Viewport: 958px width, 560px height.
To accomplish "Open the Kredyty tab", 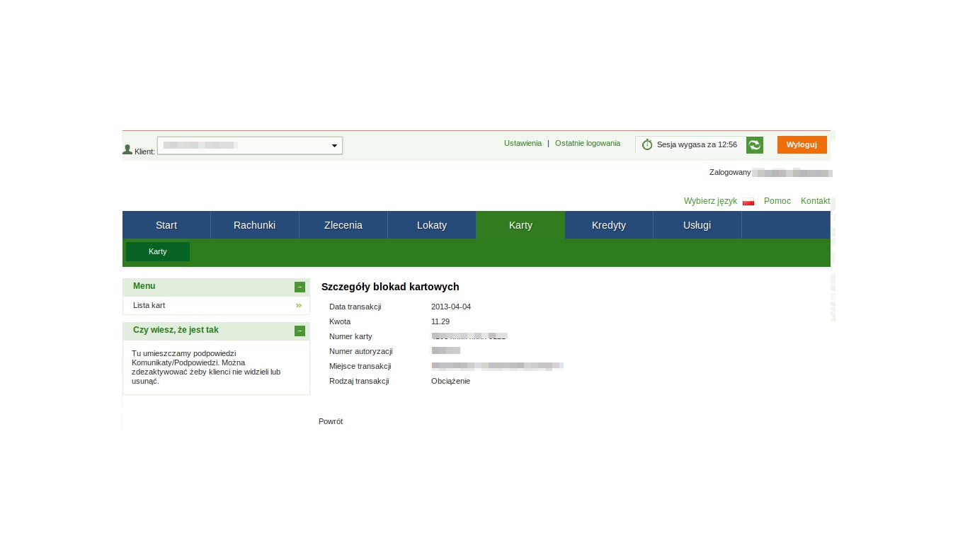I will [x=609, y=225].
